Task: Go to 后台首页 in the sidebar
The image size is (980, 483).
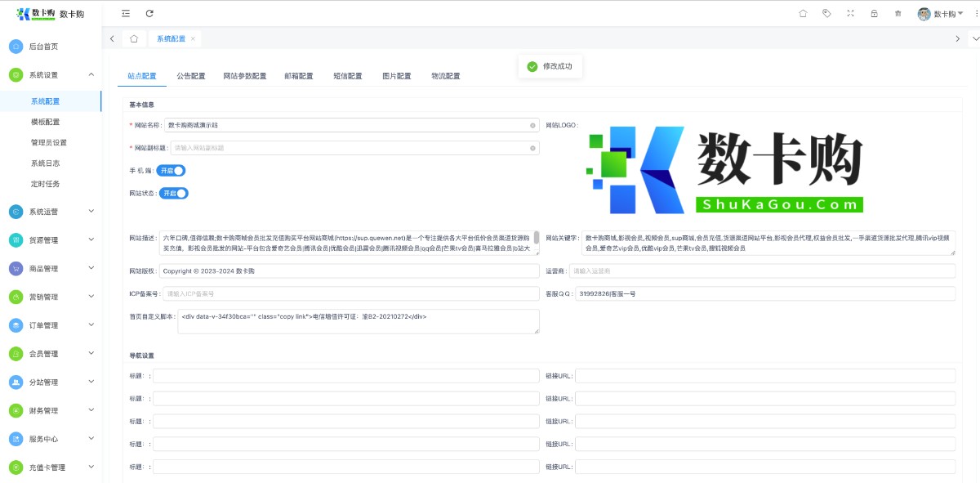Action: (x=43, y=47)
